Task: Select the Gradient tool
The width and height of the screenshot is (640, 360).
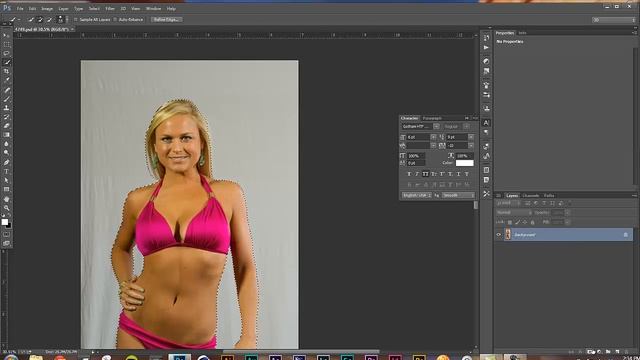Action: (7, 135)
